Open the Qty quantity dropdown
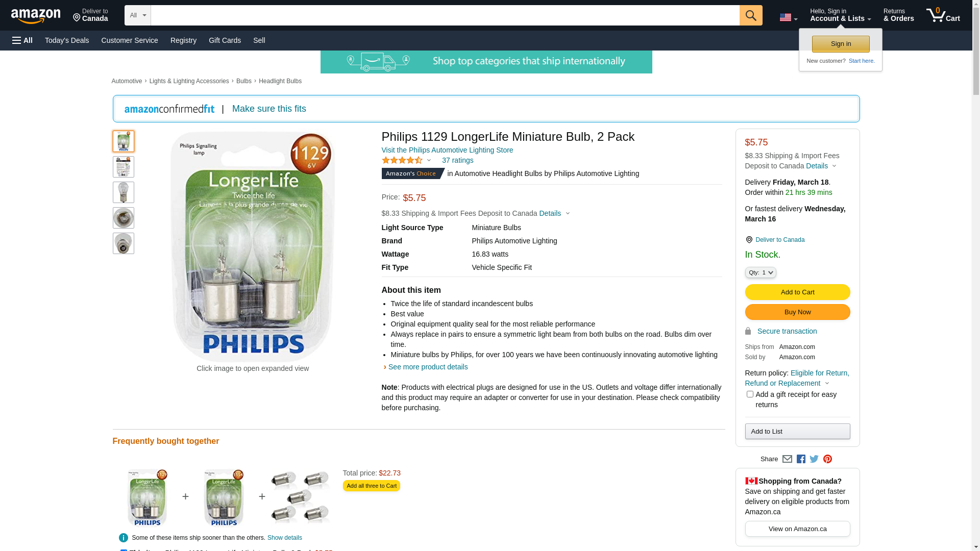The width and height of the screenshot is (980, 551). tap(760, 272)
